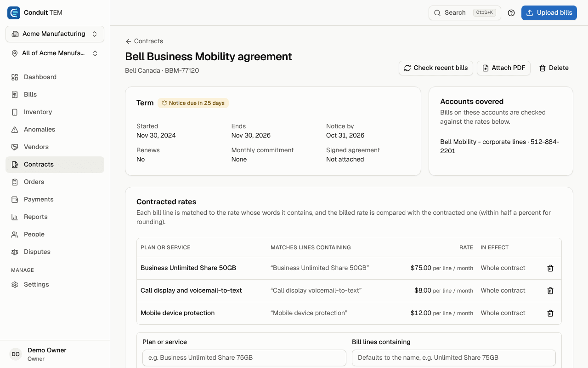Click the Anomalies warning triangle icon

[15, 130]
